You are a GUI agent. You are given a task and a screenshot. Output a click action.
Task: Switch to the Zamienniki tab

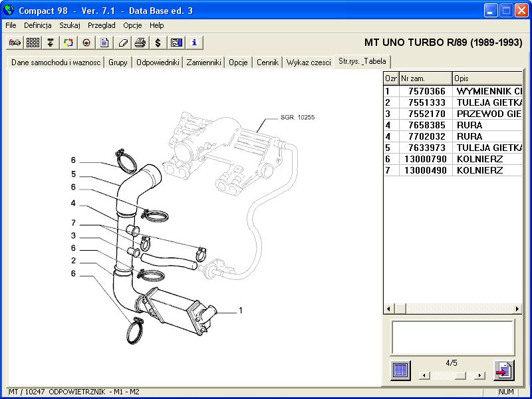click(x=203, y=63)
